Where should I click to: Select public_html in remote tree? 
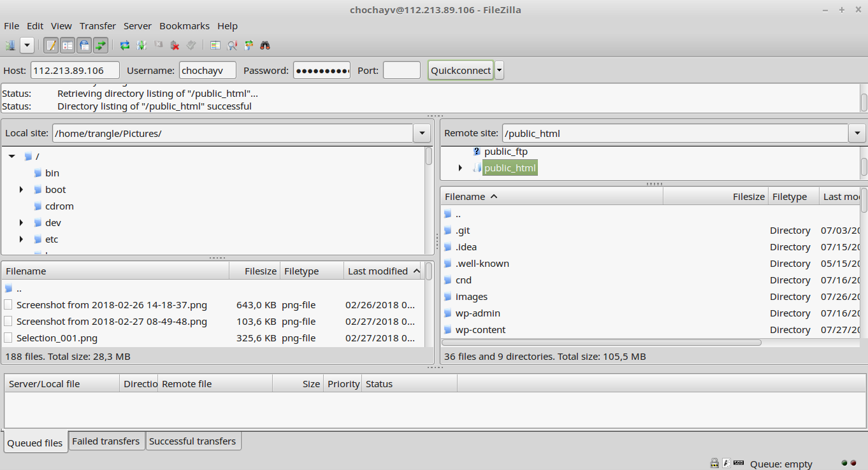click(510, 168)
